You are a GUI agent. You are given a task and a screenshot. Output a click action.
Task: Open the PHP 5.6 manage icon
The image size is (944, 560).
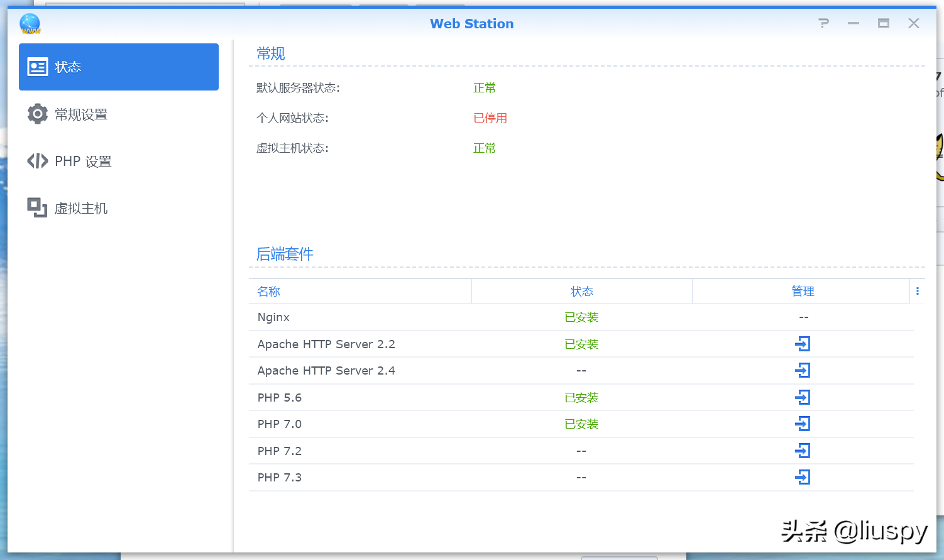803,397
